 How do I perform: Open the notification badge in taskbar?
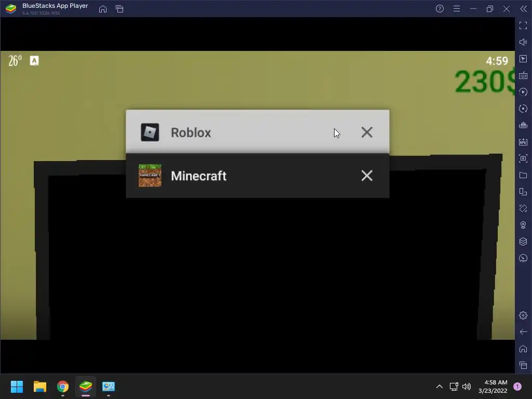(x=517, y=387)
